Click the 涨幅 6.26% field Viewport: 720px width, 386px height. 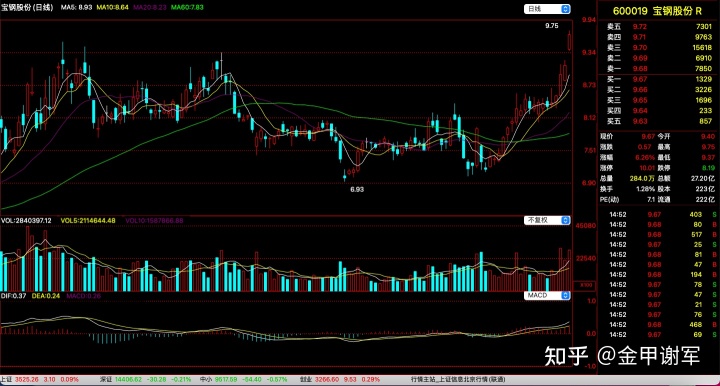coord(627,157)
